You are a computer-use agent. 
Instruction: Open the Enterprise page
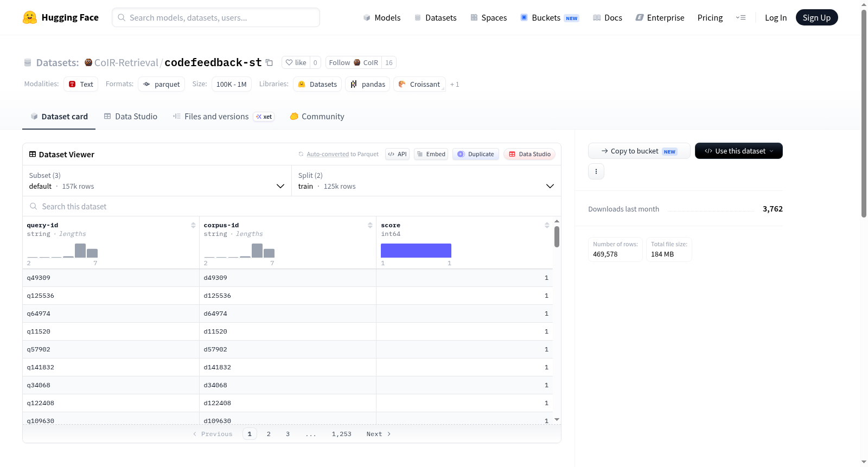click(660, 17)
